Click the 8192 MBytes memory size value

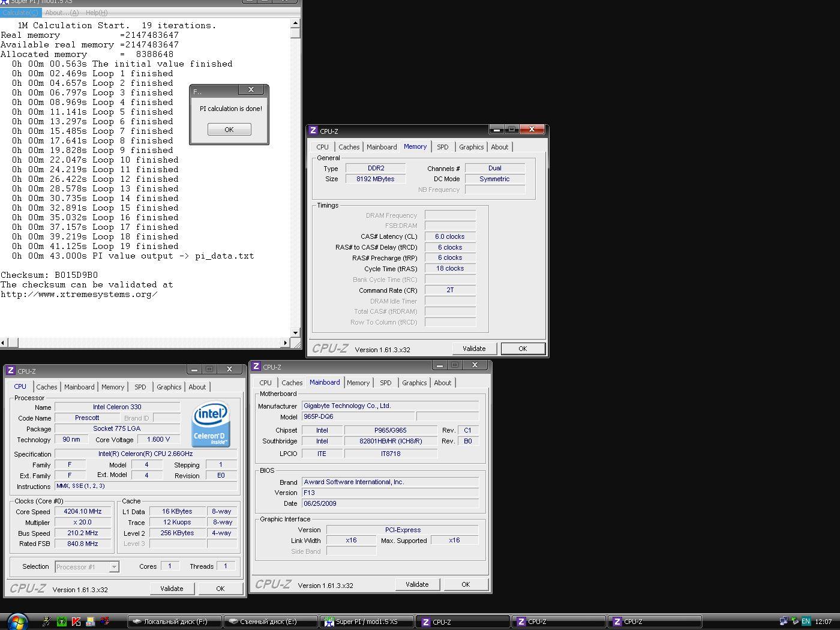[376, 179]
